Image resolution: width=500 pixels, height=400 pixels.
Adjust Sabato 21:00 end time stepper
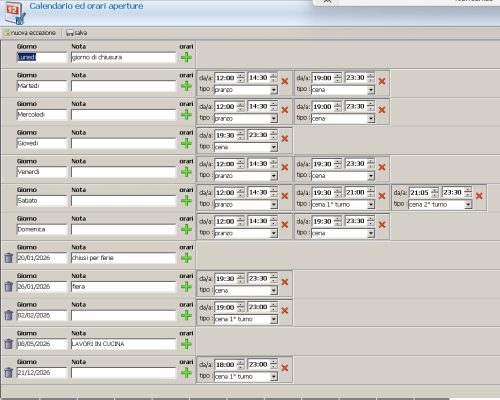pyautogui.click(x=371, y=192)
